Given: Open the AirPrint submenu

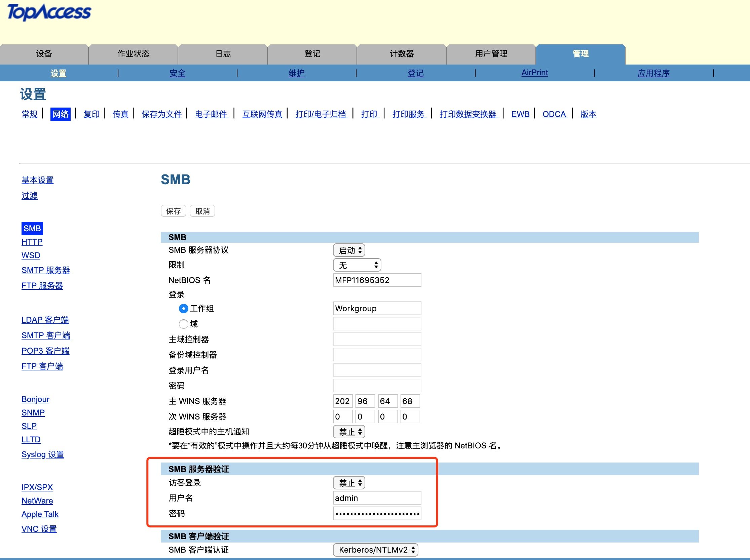Looking at the screenshot, I should 534,73.
